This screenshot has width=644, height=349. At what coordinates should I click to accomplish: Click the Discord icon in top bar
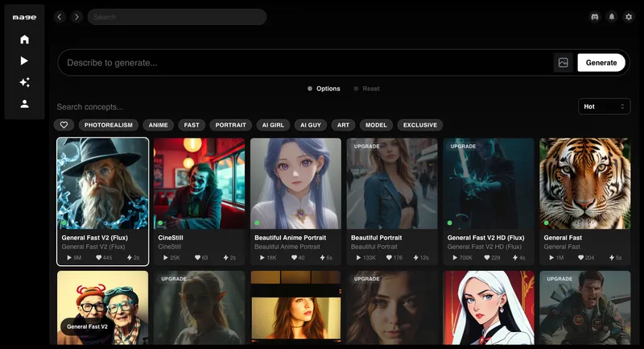pos(594,17)
